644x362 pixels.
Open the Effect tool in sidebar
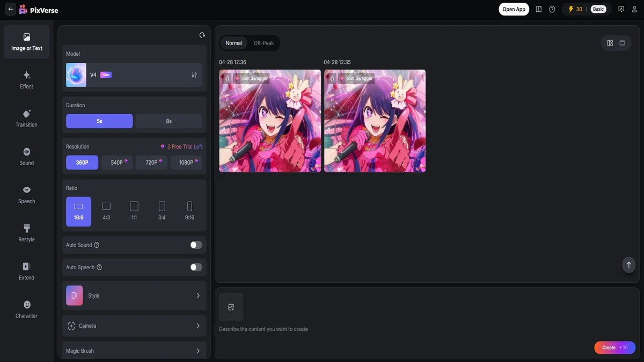(27, 80)
